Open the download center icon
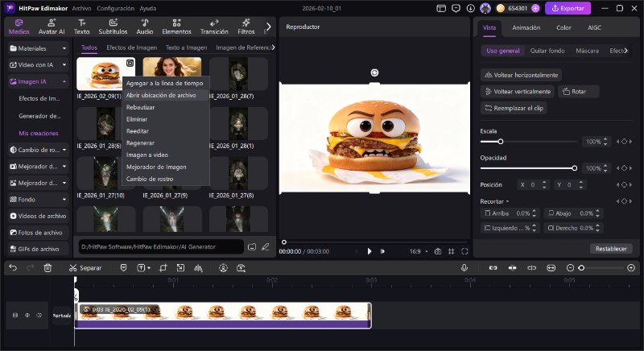 (x=471, y=8)
